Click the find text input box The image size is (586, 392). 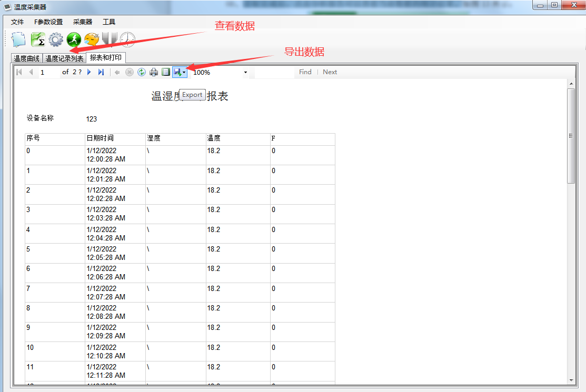pos(274,72)
